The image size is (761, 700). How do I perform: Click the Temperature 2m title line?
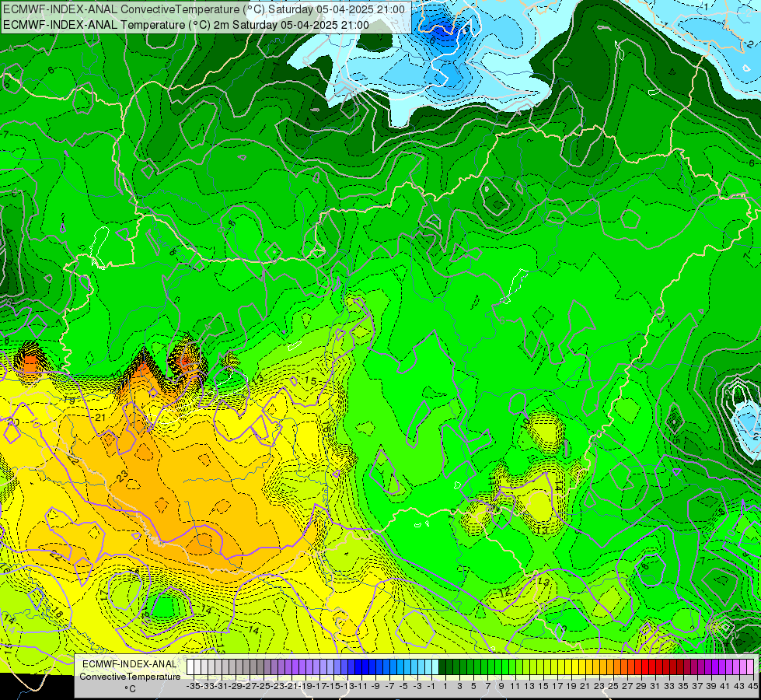point(186,25)
